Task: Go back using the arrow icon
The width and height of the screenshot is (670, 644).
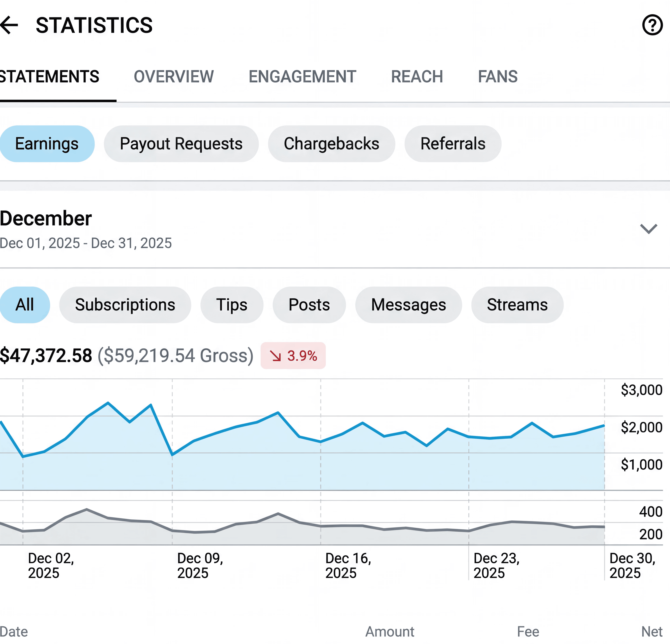Action: [x=9, y=25]
